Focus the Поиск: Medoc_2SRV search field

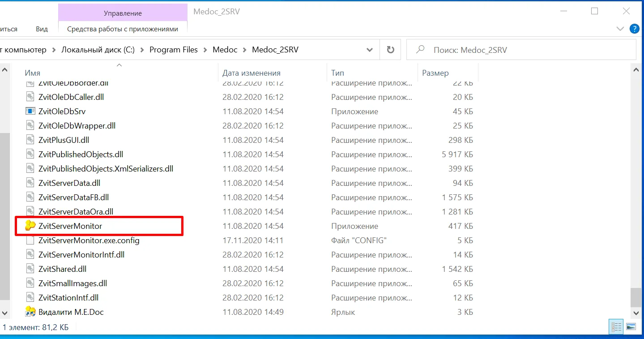click(x=521, y=50)
